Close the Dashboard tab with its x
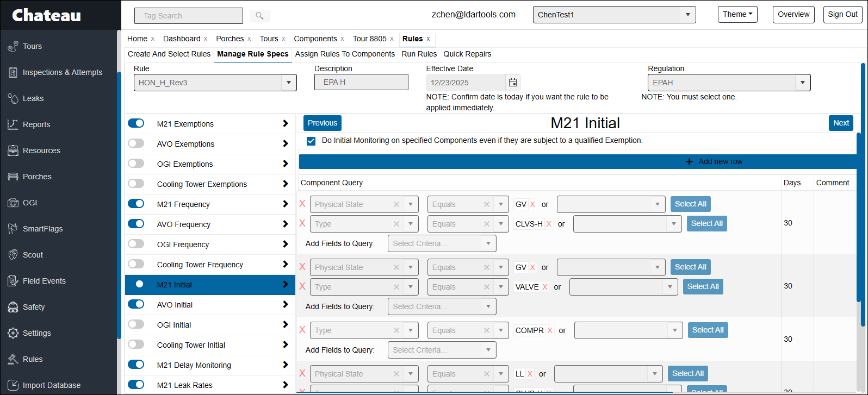 tap(206, 39)
